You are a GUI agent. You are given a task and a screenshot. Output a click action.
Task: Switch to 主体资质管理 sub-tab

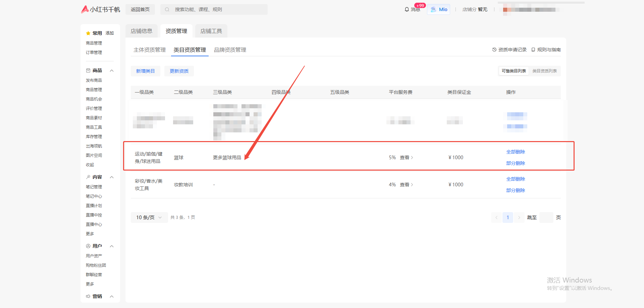point(150,50)
